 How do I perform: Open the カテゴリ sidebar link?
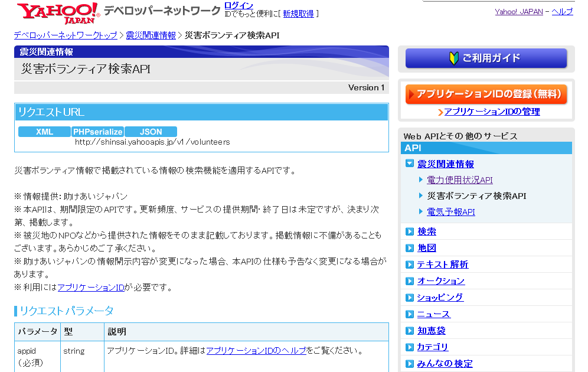tap(433, 347)
